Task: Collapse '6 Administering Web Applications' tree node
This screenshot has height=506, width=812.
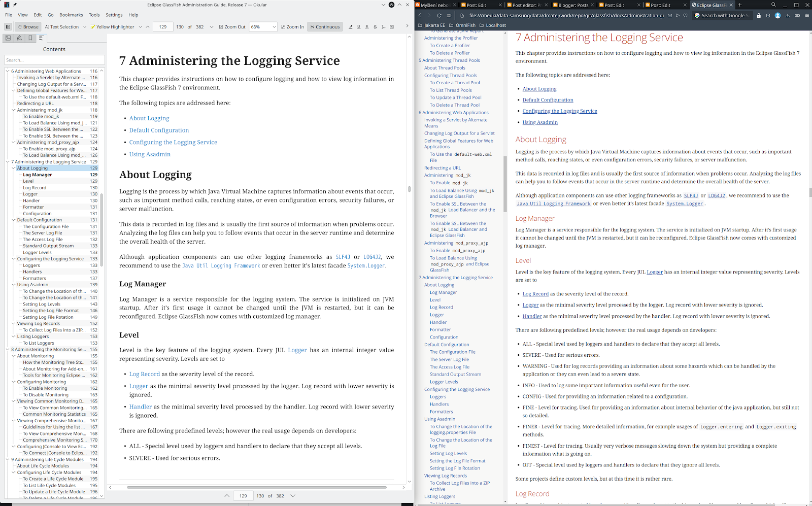Action: (8, 72)
